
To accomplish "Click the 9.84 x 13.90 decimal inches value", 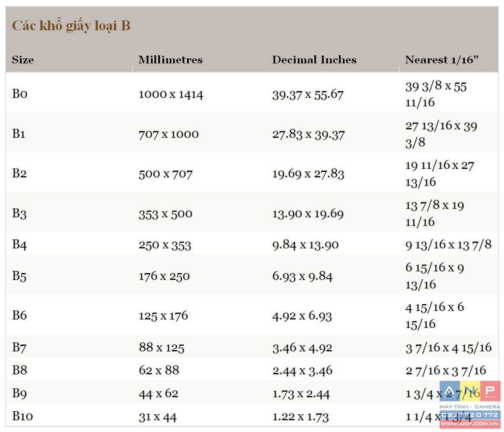I will pos(305,245).
